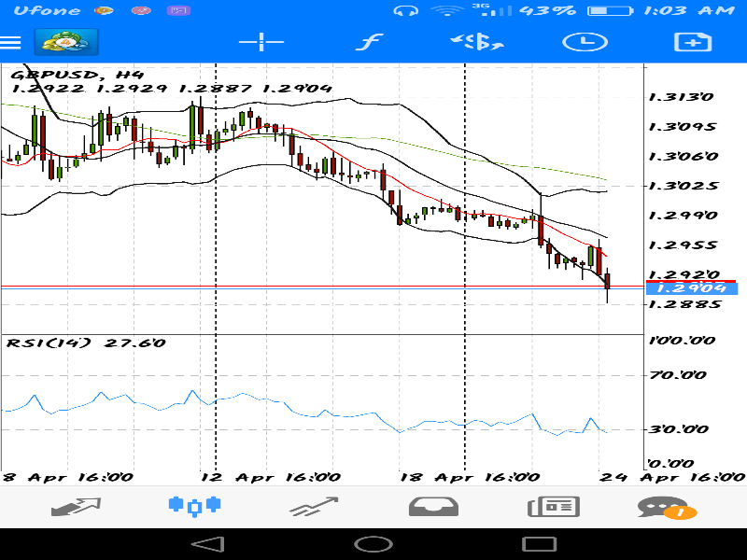Click the RSI 70.00 level label
Screen dimensions: 747x560
pyautogui.click(x=678, y=375)
